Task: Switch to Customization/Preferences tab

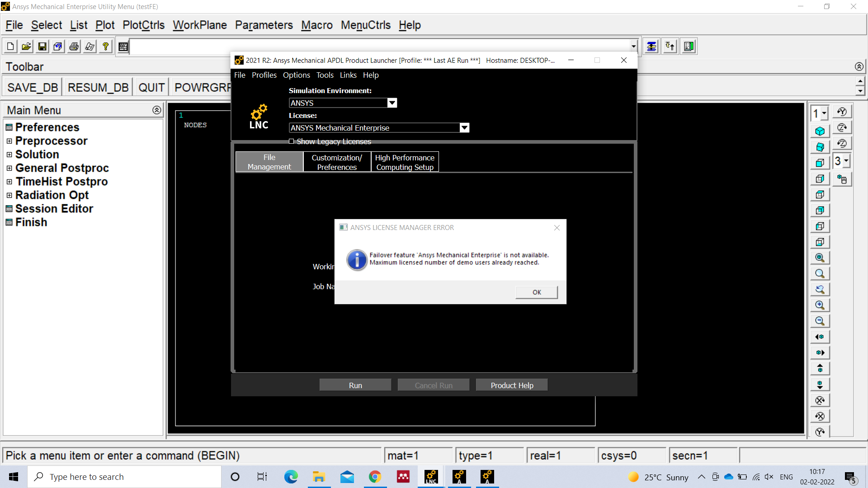Action: click(337, 162)
